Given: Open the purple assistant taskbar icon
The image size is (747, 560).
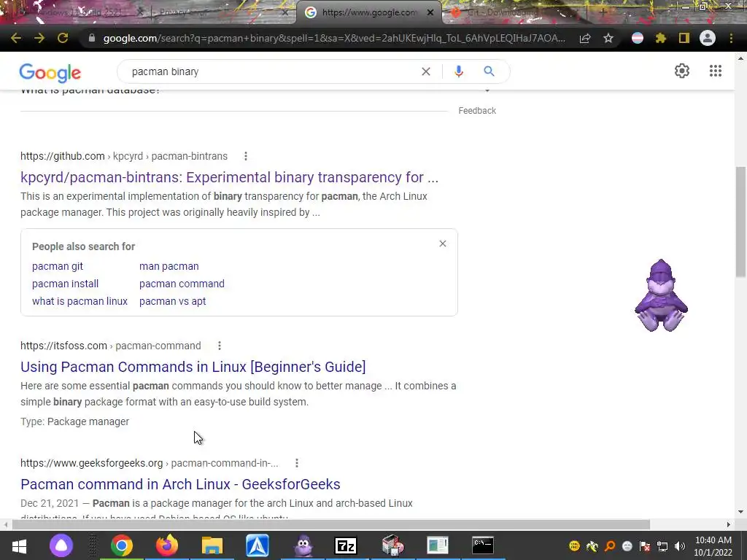Looking at the screenshot, I should pyautogui.click(x=61, y=545).
